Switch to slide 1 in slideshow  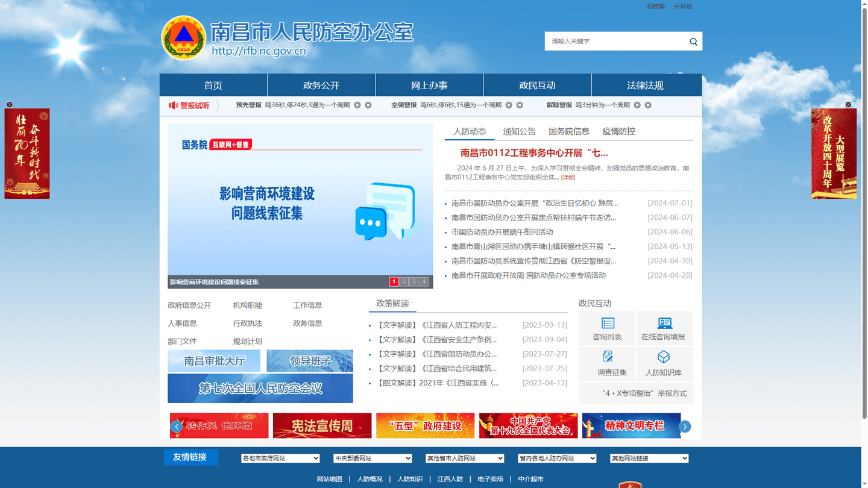point(394,281)
